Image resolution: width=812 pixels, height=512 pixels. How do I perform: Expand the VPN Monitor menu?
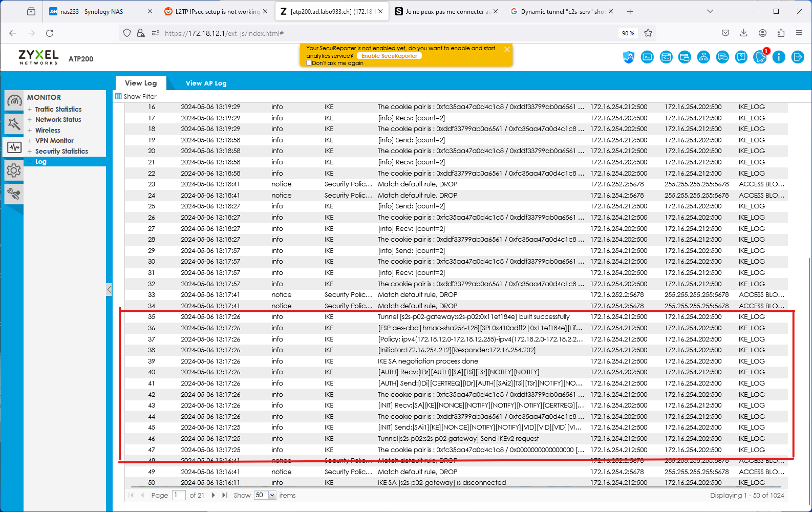(x=30, y=140)
